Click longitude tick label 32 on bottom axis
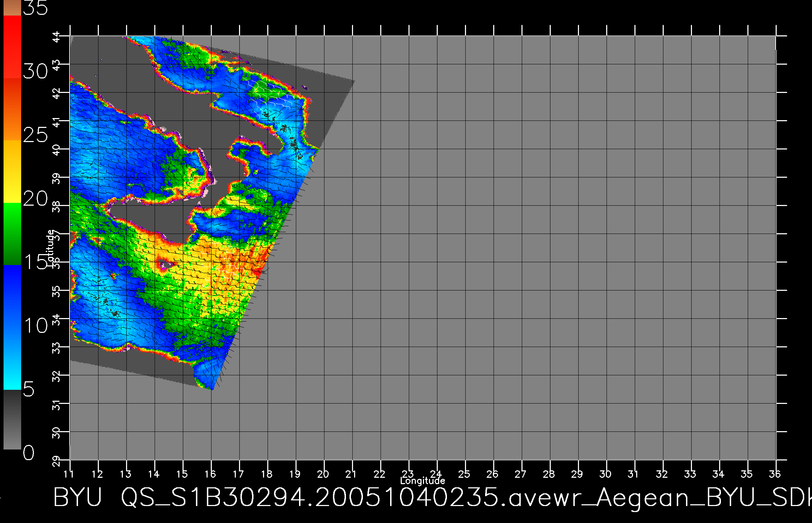The image size is (812, 523). 662,474
